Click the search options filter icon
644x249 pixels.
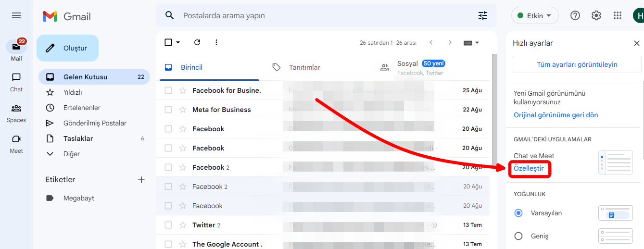pos(482,15)
